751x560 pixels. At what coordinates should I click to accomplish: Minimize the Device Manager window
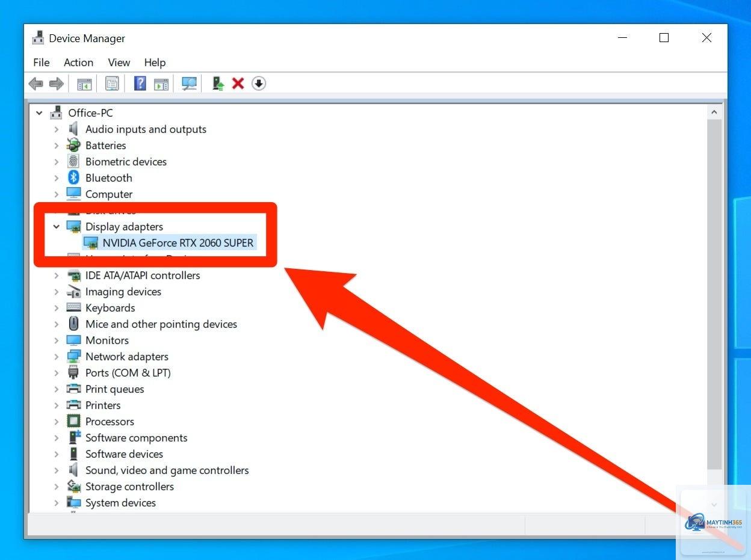pos(622,37)
